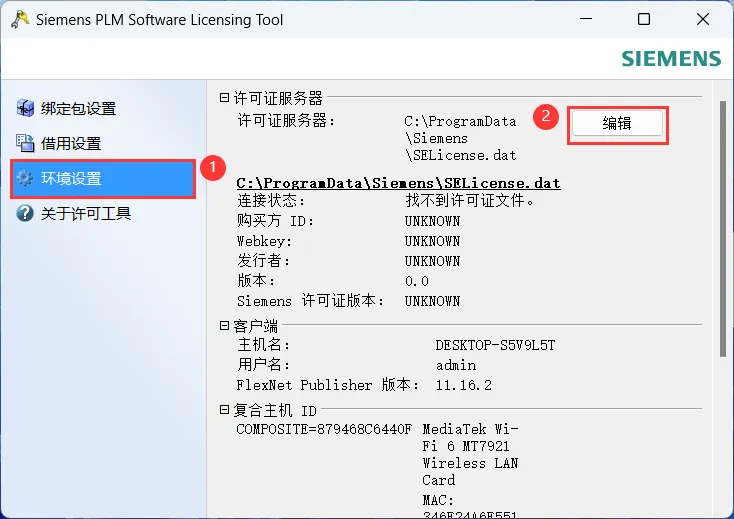734x519 pixels.
Task: Click the licensing tool key icon in title bar
Action: (x=20, y=20)
